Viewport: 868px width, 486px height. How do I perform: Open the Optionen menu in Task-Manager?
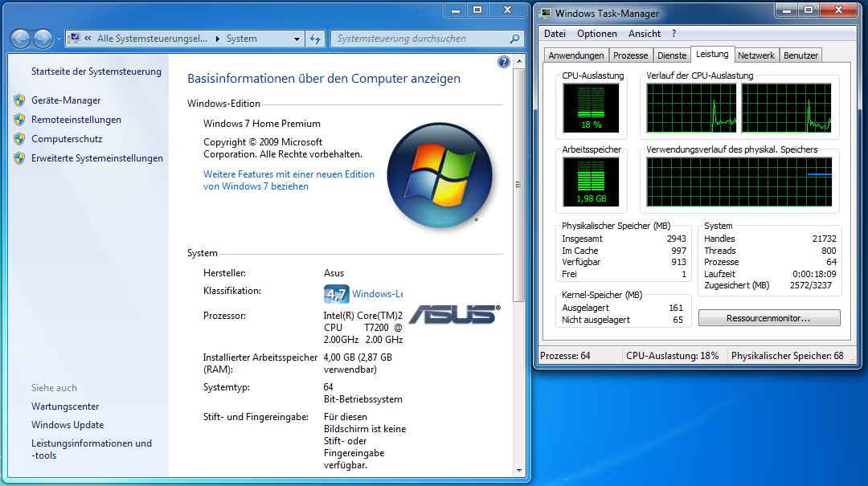coord(596,34)
